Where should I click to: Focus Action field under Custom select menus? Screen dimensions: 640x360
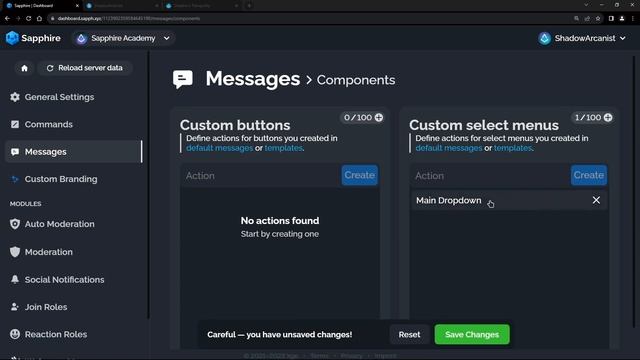point(490,176)
